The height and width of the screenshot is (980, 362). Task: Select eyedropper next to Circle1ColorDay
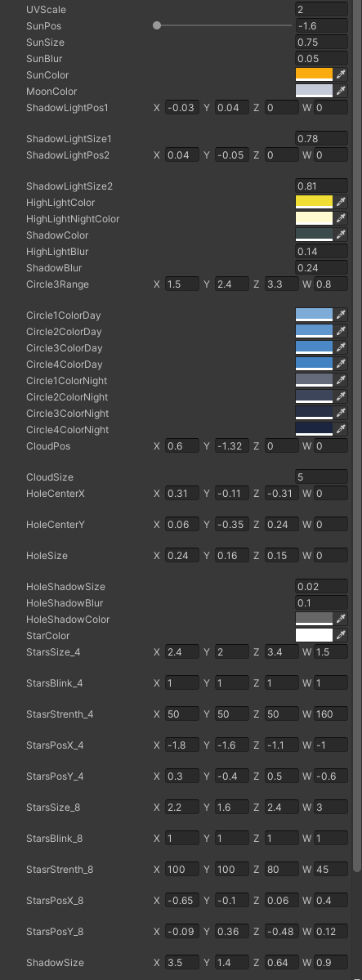point(341,315)
